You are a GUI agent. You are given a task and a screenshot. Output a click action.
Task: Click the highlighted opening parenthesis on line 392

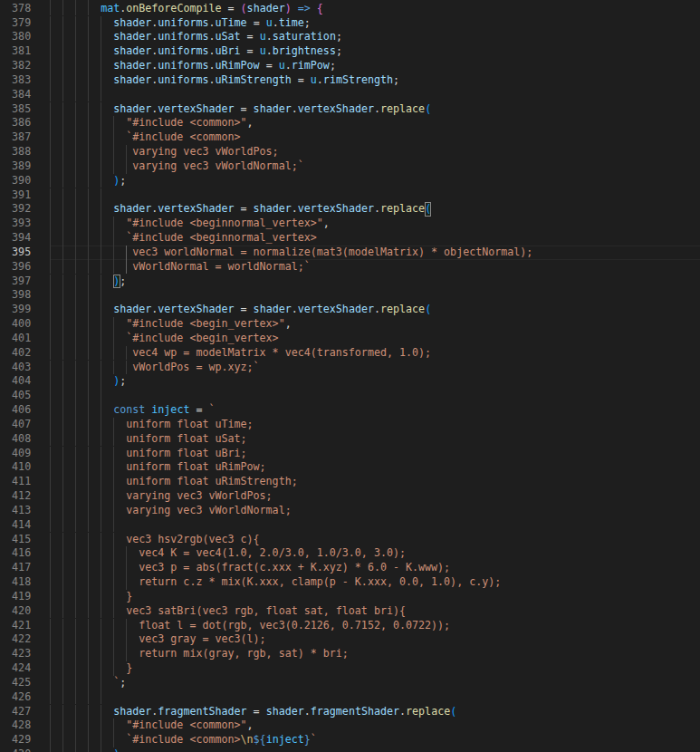click(428, 208)
